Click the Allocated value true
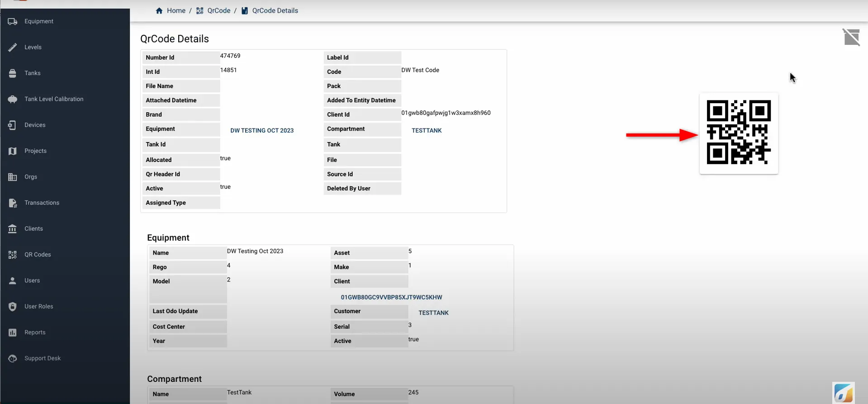The width and height of the screenshot is (868, 404). pos(225,158)
